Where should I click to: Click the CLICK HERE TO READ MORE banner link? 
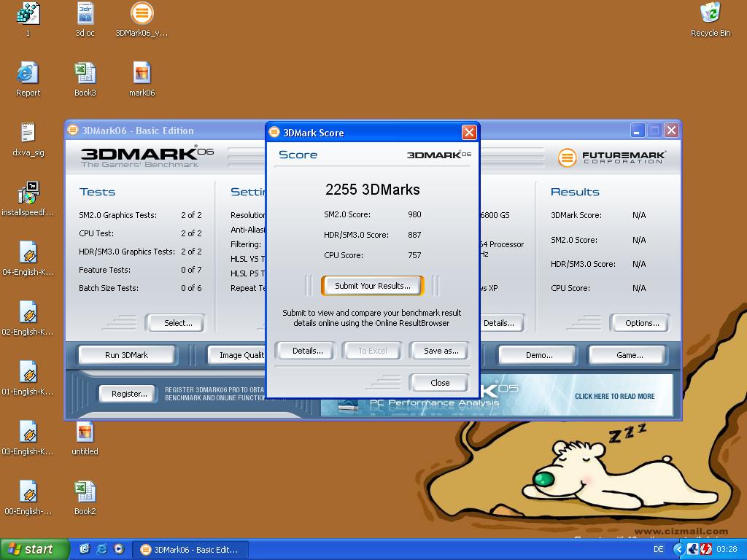click(614, 396)
